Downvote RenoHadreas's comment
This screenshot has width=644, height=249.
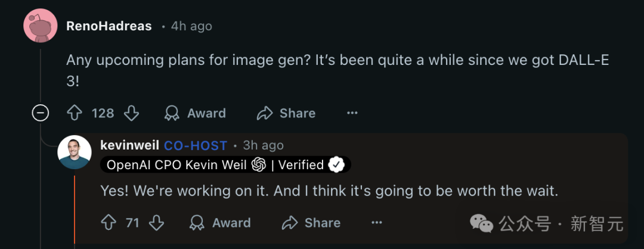tap(131, 113)
